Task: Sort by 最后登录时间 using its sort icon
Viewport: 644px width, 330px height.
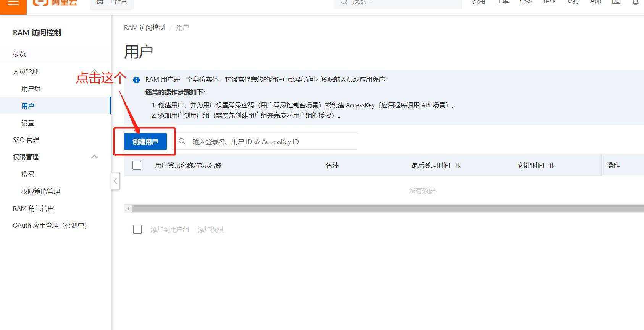Action: point(457,165)
